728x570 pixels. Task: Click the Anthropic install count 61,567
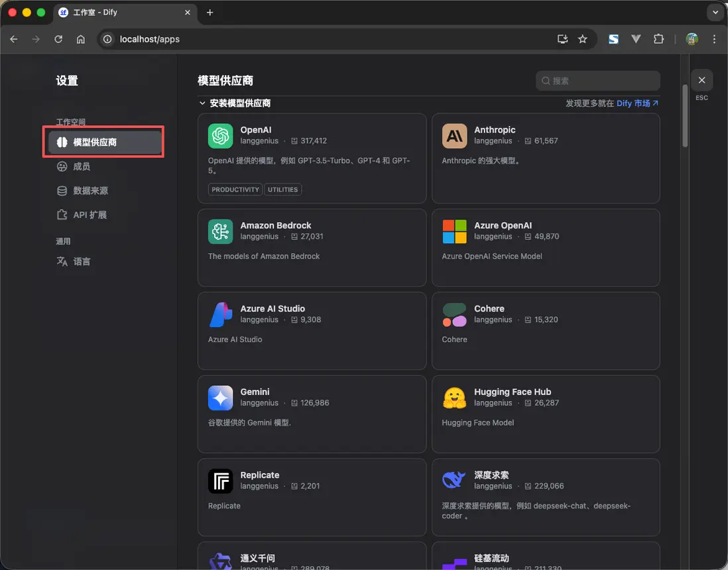click(x=546, y=141)
